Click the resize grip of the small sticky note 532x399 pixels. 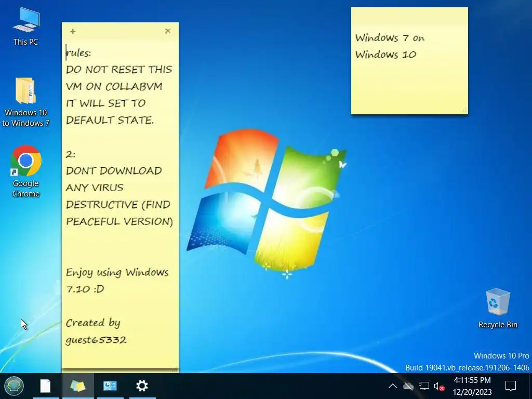click(x=464, y=111)
